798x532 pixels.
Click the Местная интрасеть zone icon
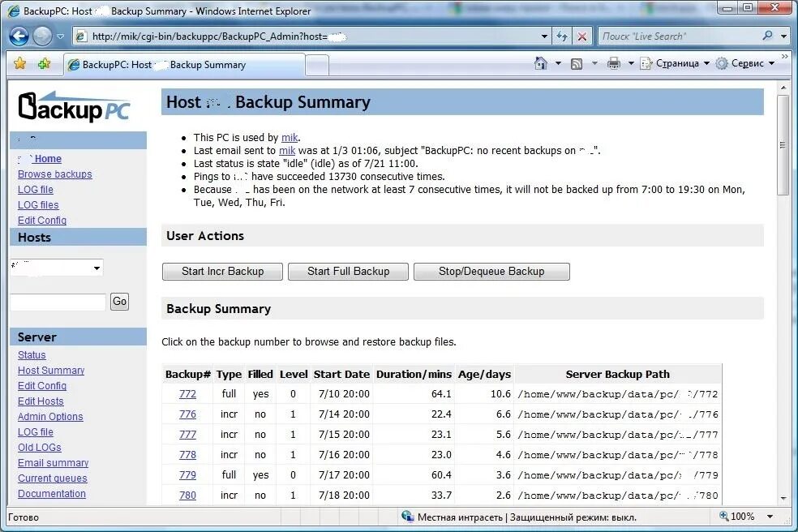(x=407, y=517)
